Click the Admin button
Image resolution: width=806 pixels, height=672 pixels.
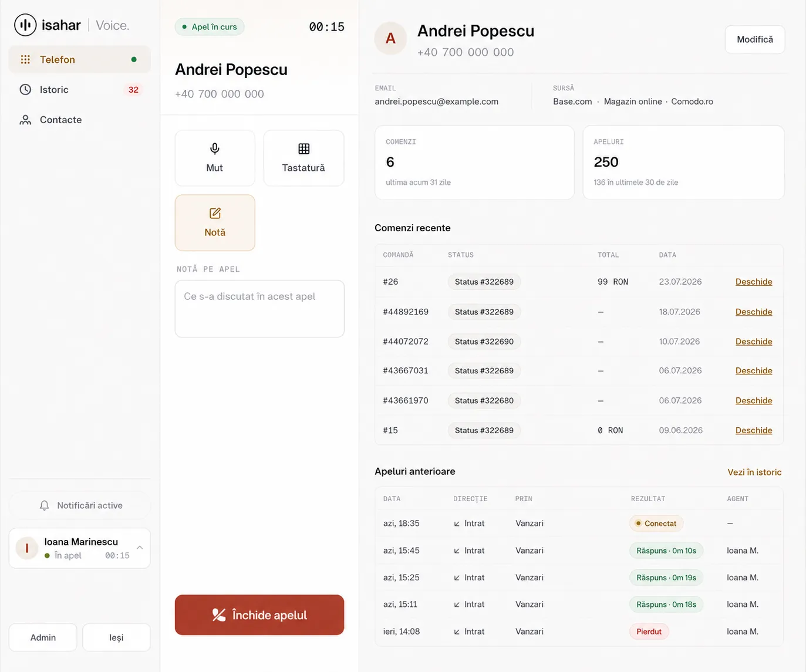[43, 637]
